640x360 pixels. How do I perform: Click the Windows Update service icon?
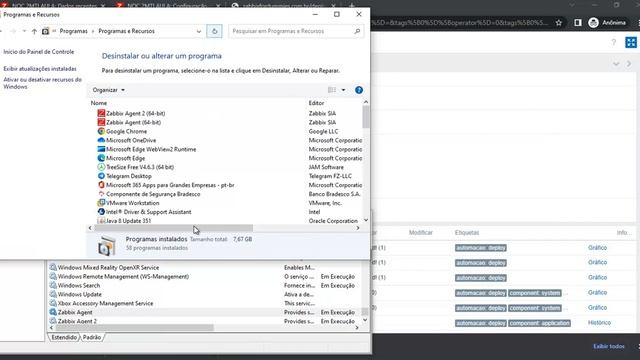(53, 294)
